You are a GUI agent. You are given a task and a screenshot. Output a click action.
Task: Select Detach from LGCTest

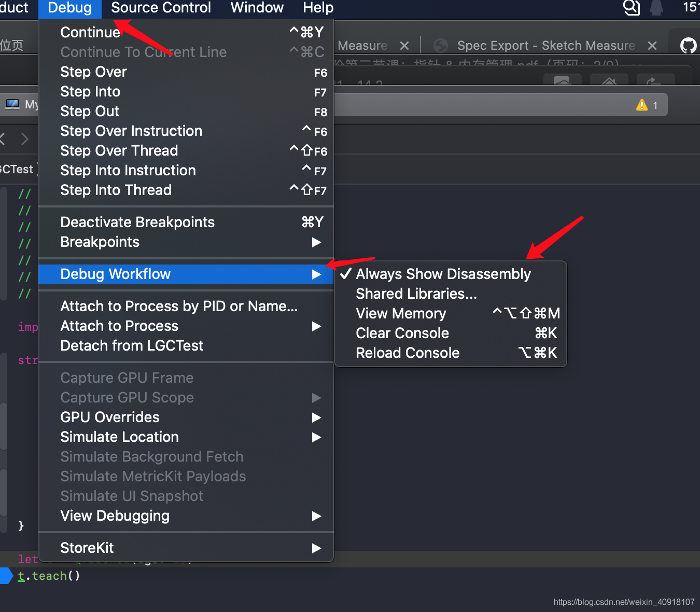tap(186, 346)
